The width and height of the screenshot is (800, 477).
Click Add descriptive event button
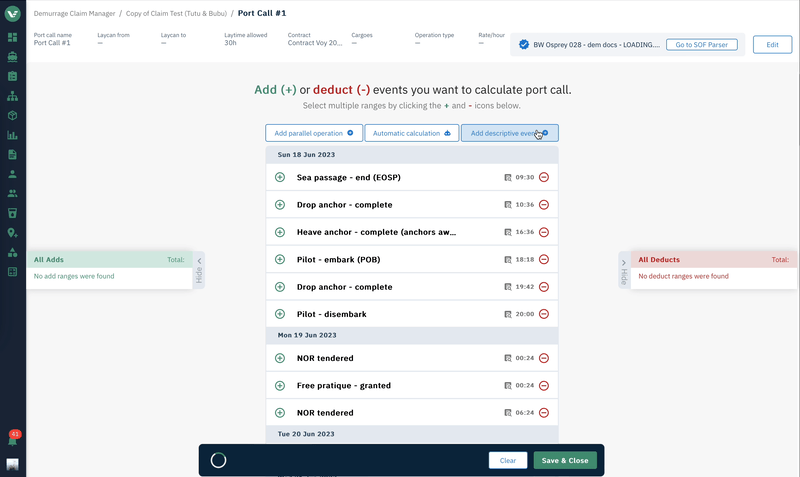[x=509, y=133]
